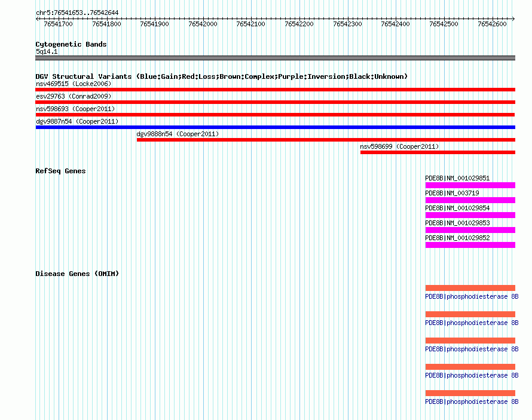
Task: Click ruler position 76542000
Action: (x=203, y=24)
